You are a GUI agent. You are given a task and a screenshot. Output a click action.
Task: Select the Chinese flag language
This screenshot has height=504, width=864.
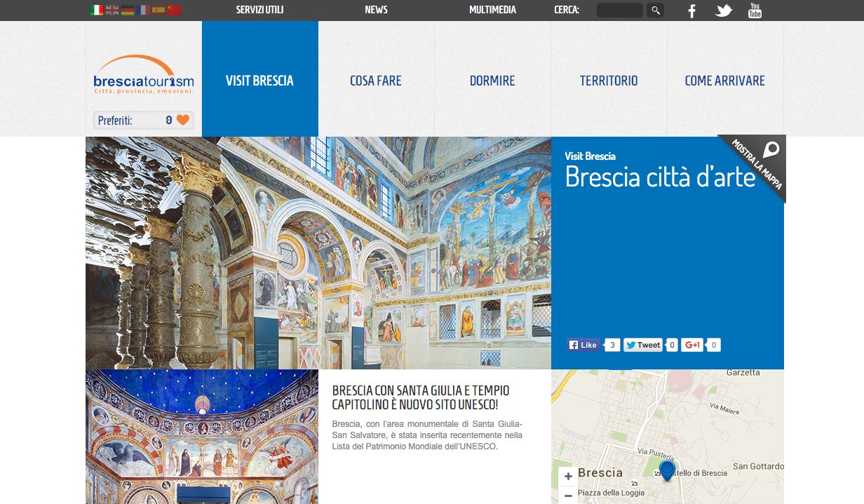point(174,10)
